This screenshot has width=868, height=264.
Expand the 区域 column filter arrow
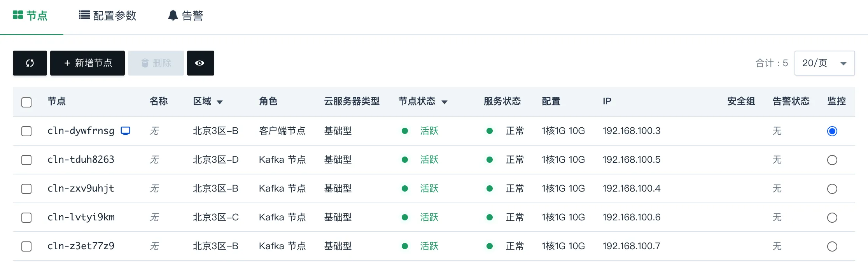click(220, 102)
